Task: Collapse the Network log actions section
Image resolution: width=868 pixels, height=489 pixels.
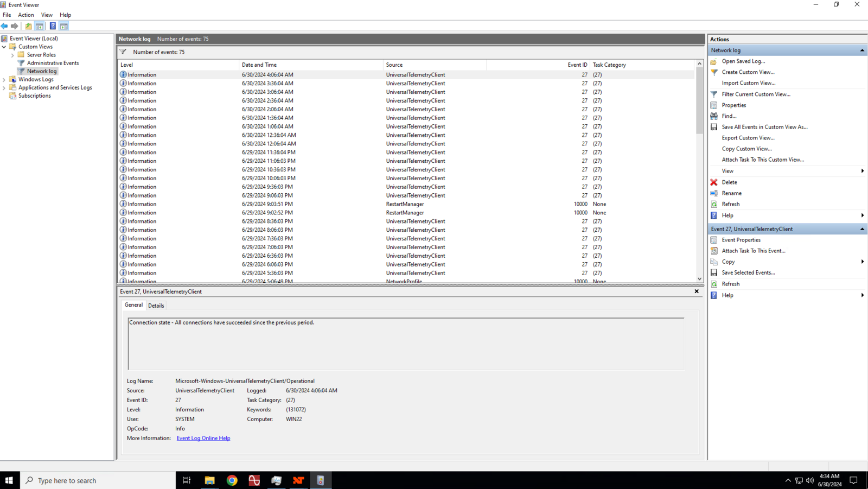Action: (862, 50)
